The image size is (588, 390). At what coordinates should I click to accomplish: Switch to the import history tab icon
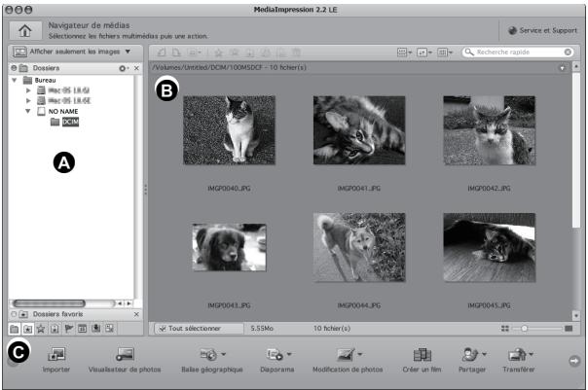pos(96,329)
